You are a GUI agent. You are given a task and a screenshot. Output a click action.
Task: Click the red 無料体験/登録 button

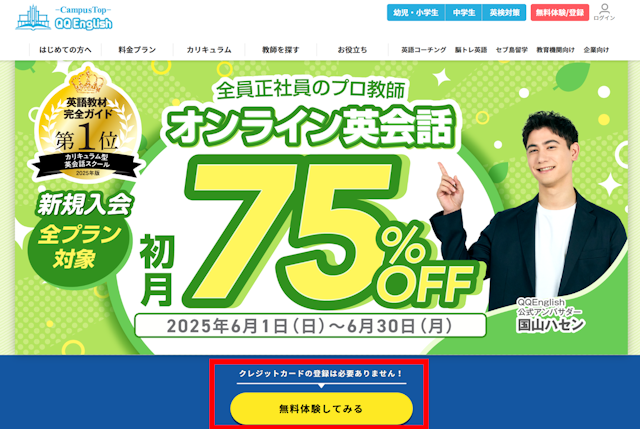point(560,13)
